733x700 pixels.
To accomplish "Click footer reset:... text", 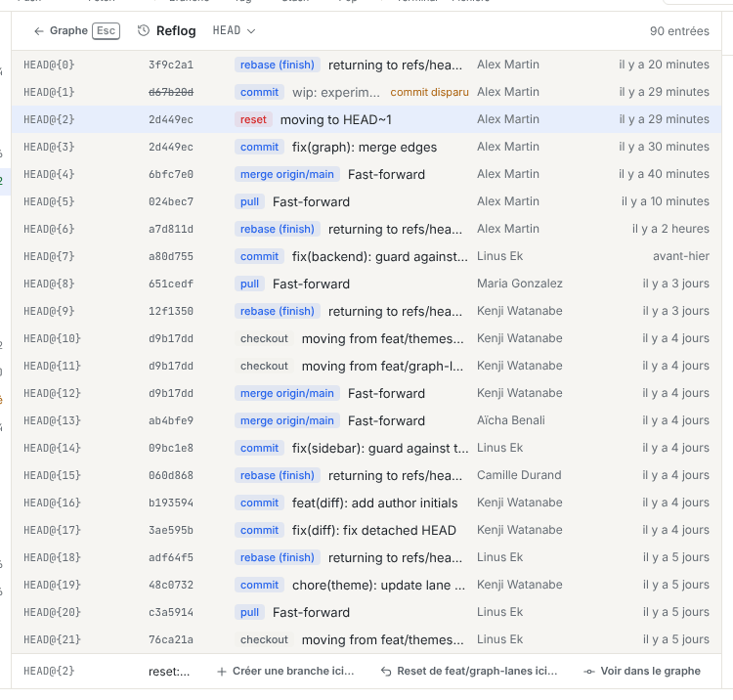I will [169, 672].
